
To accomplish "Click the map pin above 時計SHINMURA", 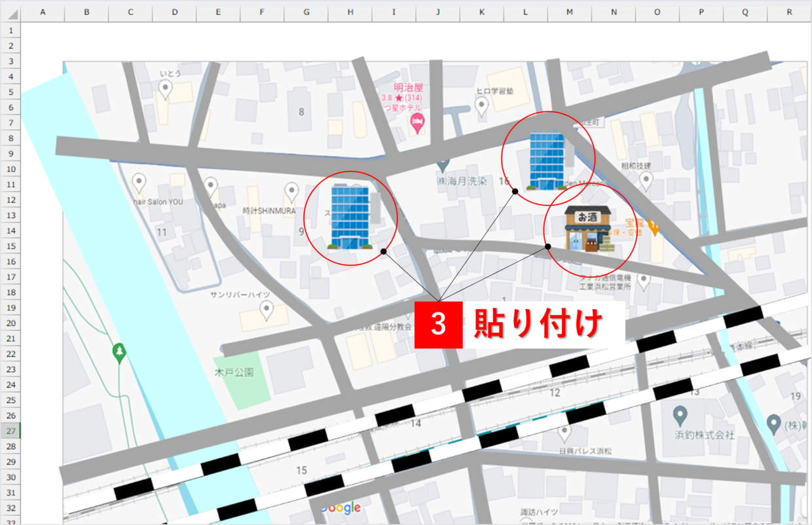I will point(291,192).
